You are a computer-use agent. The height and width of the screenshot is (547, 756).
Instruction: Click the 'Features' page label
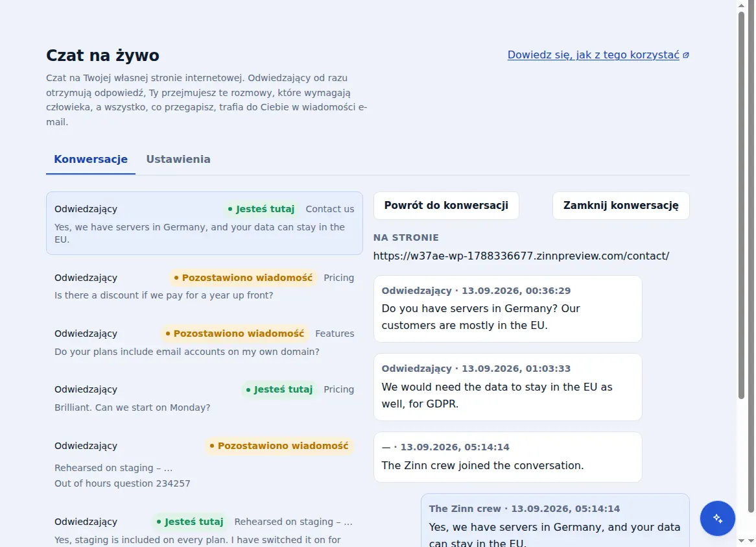(335, 334)
